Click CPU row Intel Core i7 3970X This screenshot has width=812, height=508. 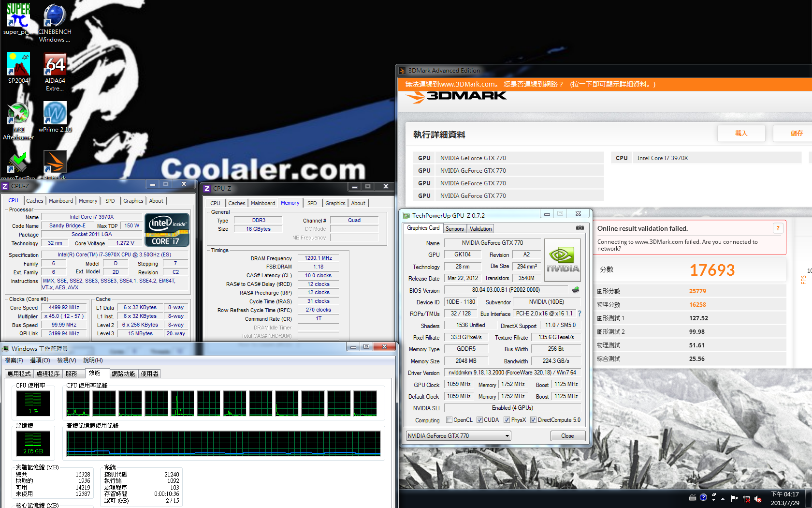point(707,158)
